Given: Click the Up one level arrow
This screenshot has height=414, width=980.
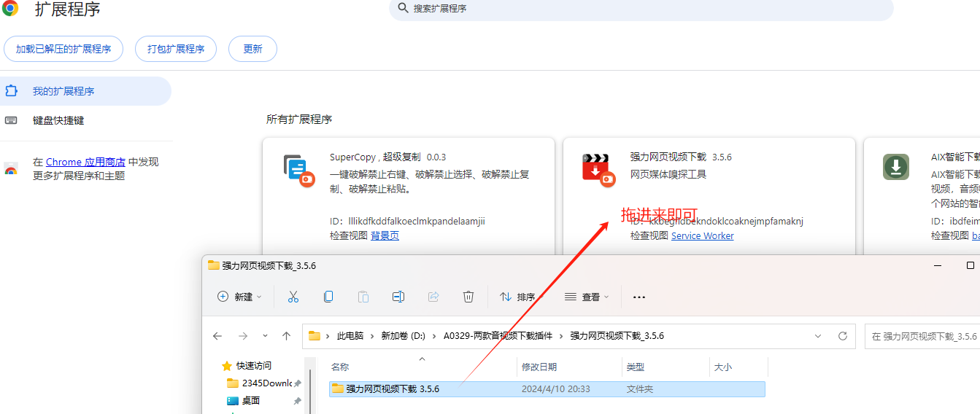Looking at the screenshot, I should (x=287, y=336).
